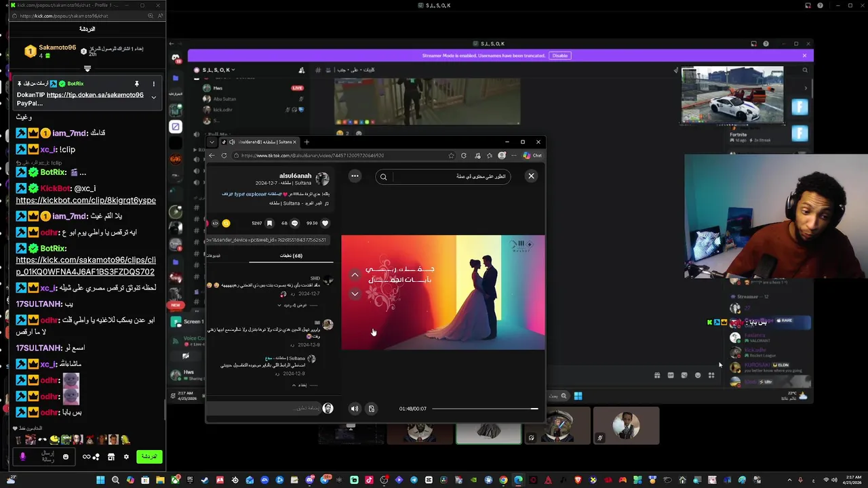
Task: Open the emoji picker in Kick chat
Action: 66,457
